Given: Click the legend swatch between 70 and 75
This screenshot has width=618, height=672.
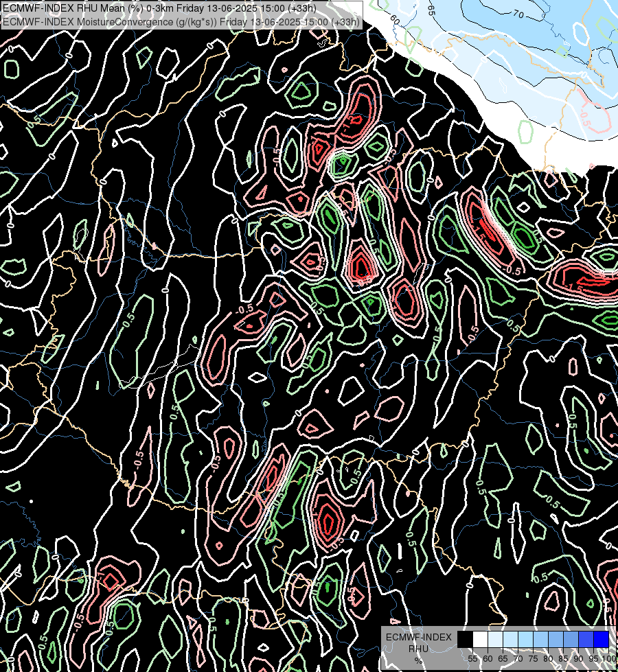Looking at the screenshot, I should [x=526, y=639].
